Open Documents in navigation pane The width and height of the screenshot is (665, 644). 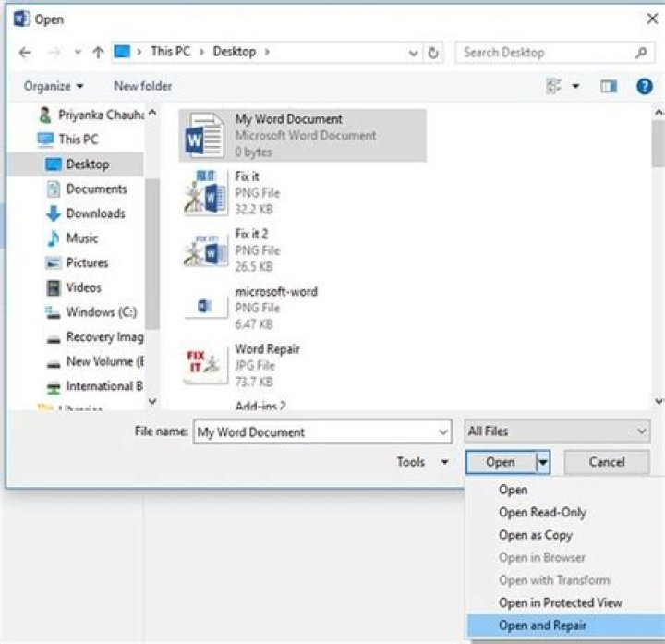coord(87,188)
